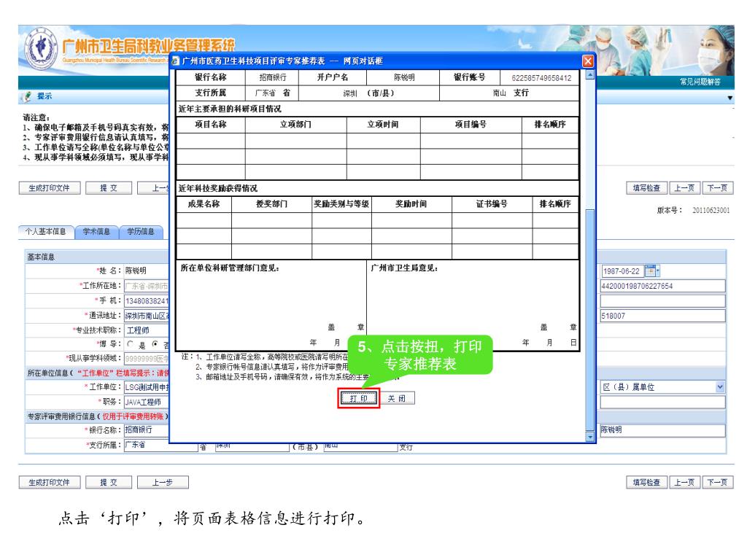Click the bottom 下一页 button

tap(718, 483)
